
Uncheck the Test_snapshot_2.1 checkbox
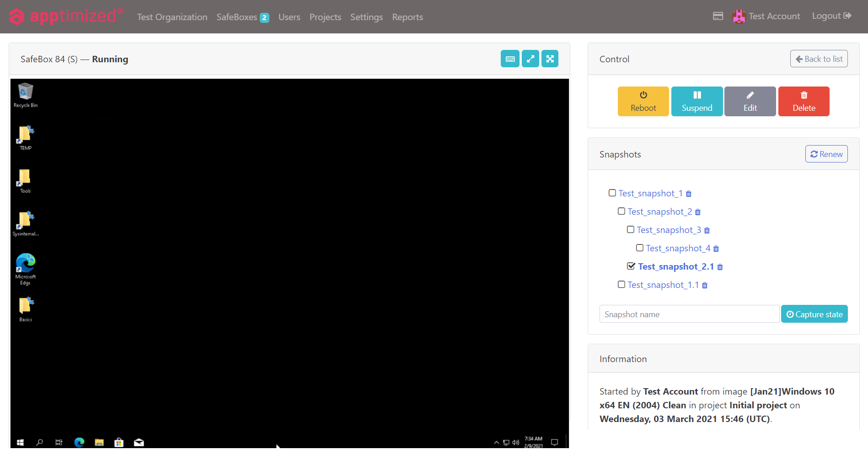tap(631, 266)
